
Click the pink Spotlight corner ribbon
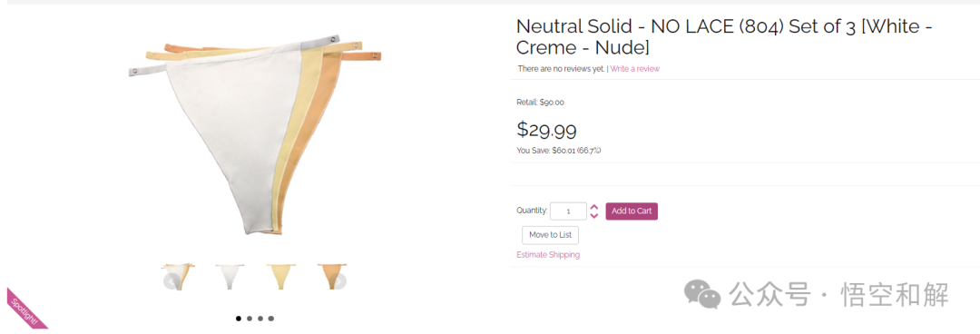24,310
